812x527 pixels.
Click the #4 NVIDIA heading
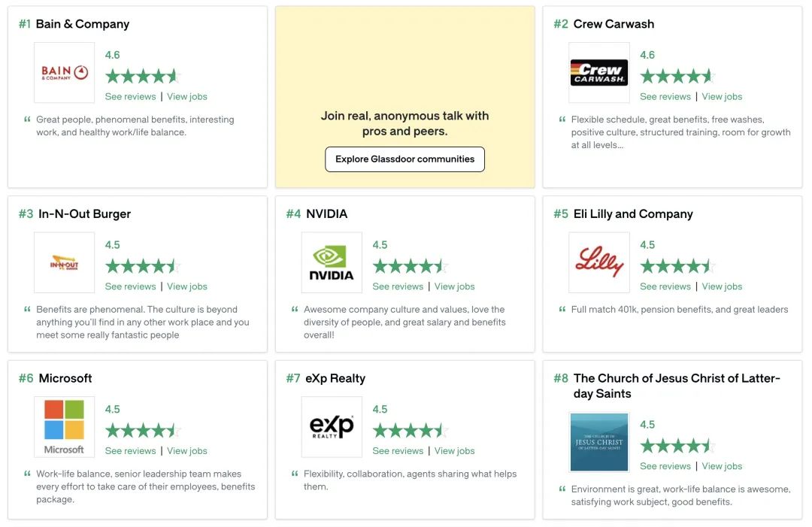317,214
